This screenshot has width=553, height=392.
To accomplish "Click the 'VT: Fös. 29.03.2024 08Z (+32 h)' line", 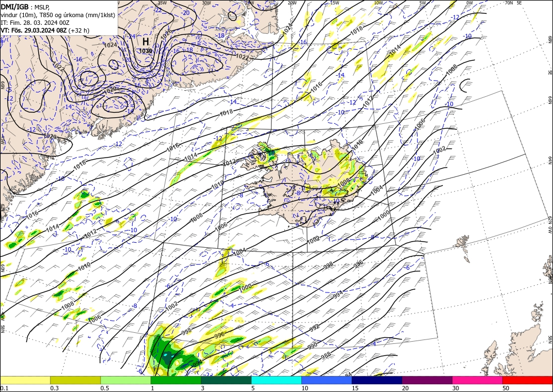I will pyautogui.click(x=45, y=30).
